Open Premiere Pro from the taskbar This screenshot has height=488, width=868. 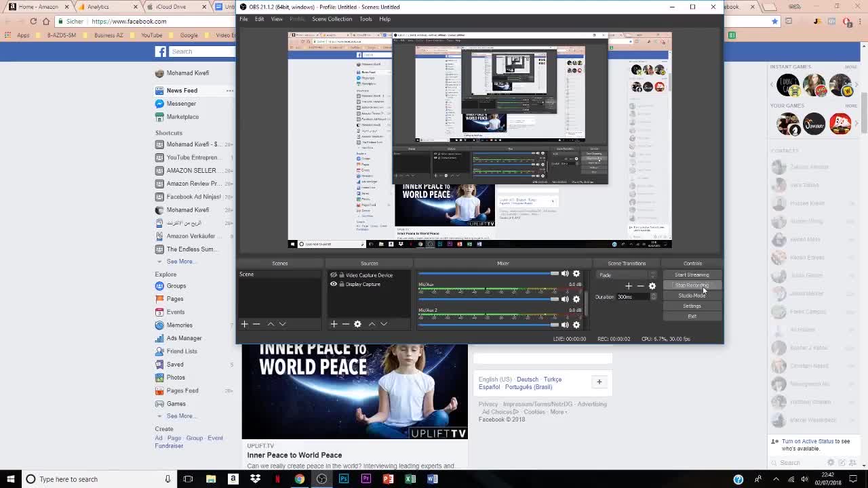(366, 479)
